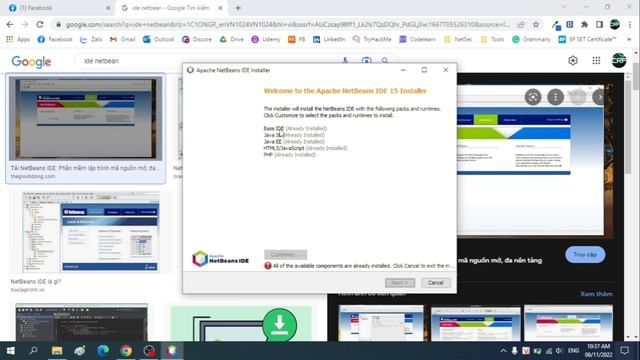The height and width of the screenshot is (360, 640).
Task: Open the Chrome extensions puzzle icon
Action: coord(584,24)
